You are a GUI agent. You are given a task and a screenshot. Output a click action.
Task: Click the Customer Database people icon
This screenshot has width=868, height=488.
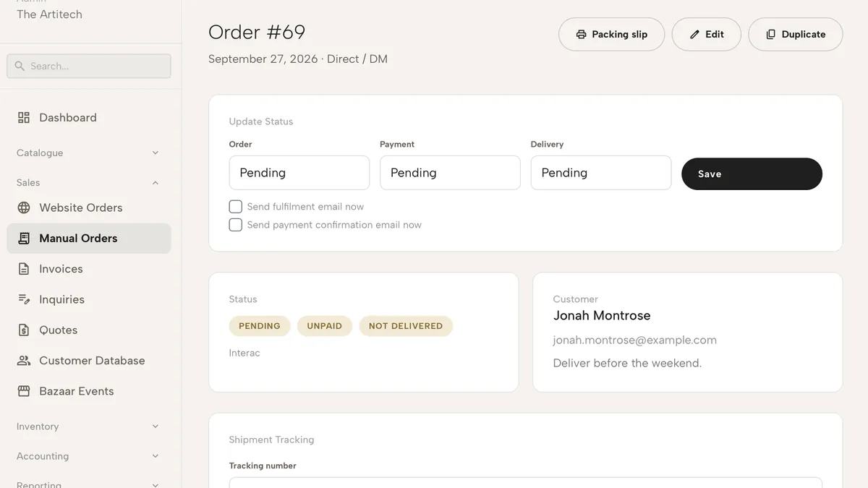24,361
